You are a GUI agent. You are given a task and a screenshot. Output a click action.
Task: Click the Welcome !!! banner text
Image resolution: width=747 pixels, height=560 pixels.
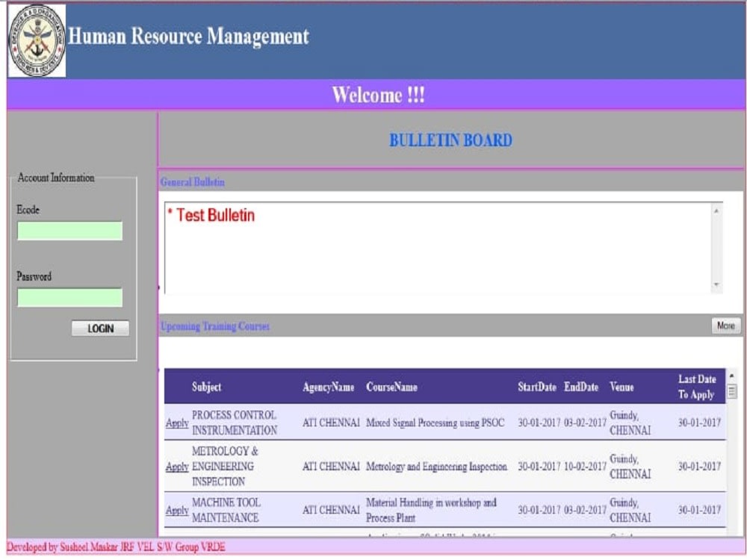coord(378,95)
